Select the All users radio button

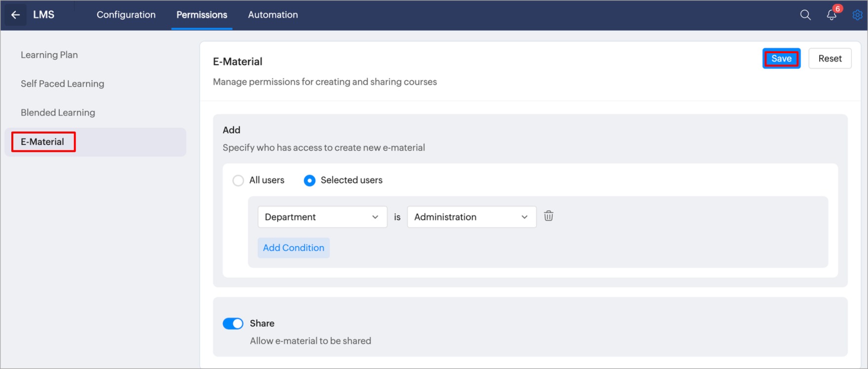tap(238, 181)
